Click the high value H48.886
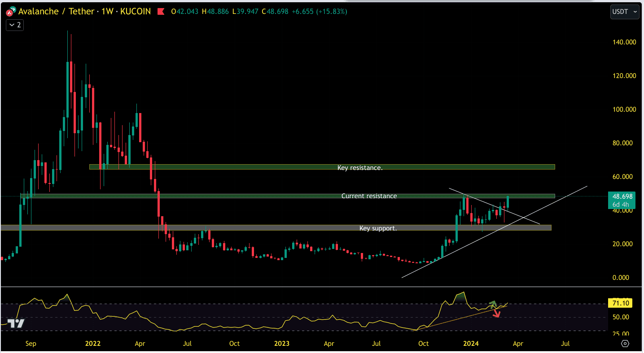This screenshot has height=353, width=644. pyautogui.click(x=215, y=11)
